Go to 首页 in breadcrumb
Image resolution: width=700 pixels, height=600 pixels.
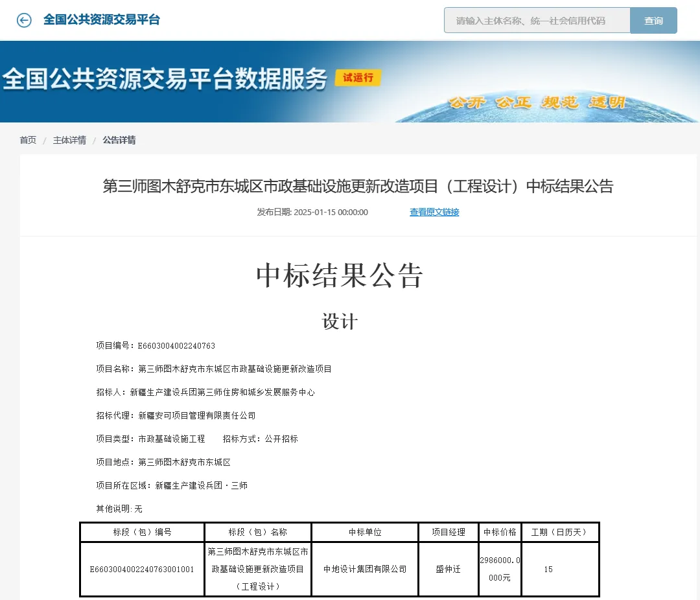point(28,140)
